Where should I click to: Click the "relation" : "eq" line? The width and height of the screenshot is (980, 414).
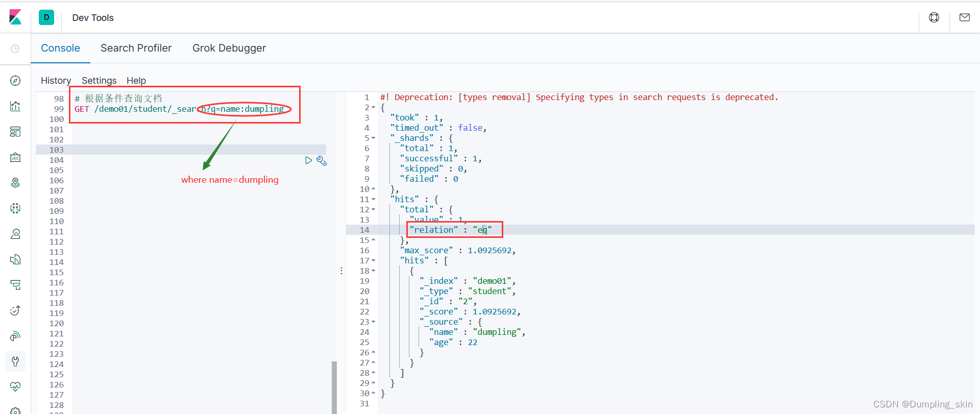[451, 230]
